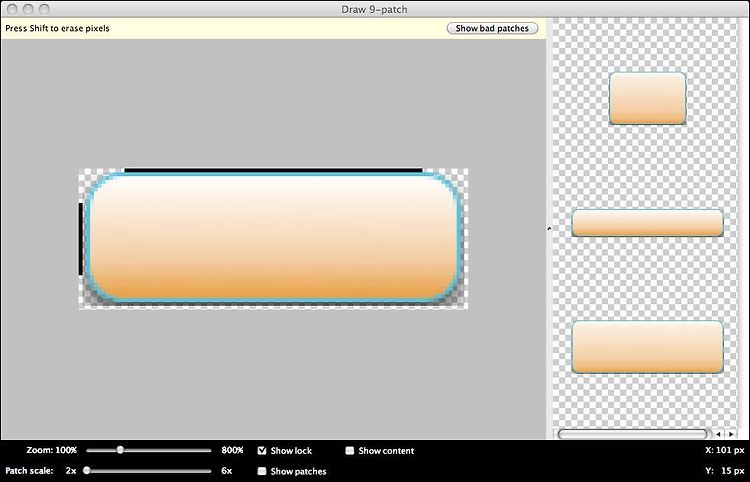
Task: Click the 2x patch scale label
Action: point(71,471)
